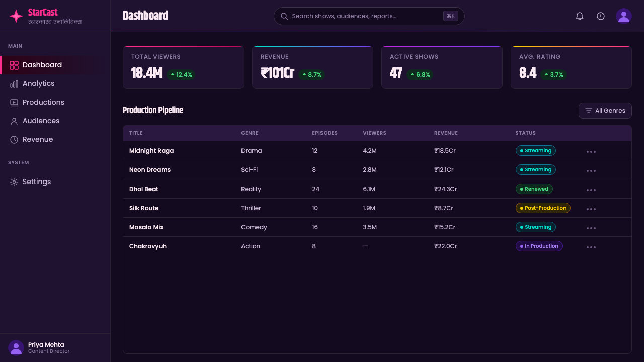Click the filter lines icon beside All Genres

pyautogui.click(x=589, y=111)
